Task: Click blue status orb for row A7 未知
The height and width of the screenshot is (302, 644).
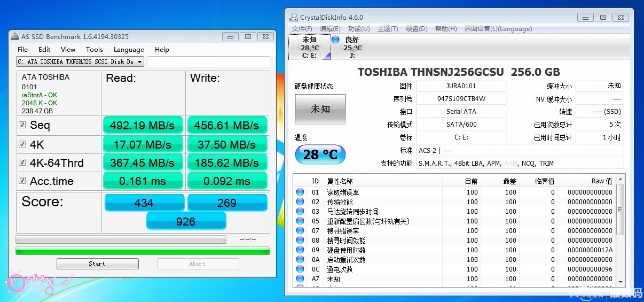Action: [300, 279]
